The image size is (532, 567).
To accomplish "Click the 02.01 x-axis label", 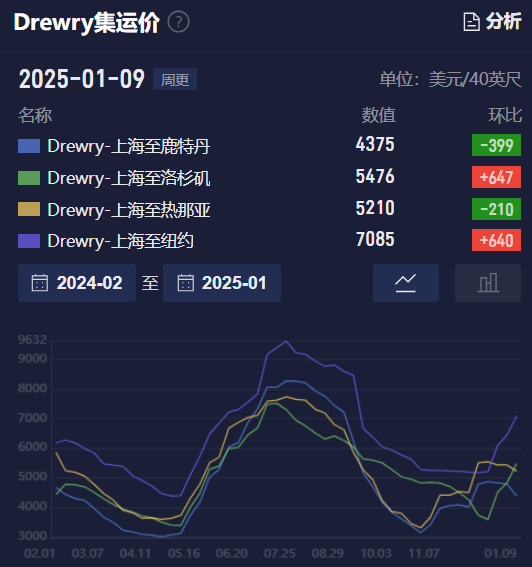I will pos(39,553).
